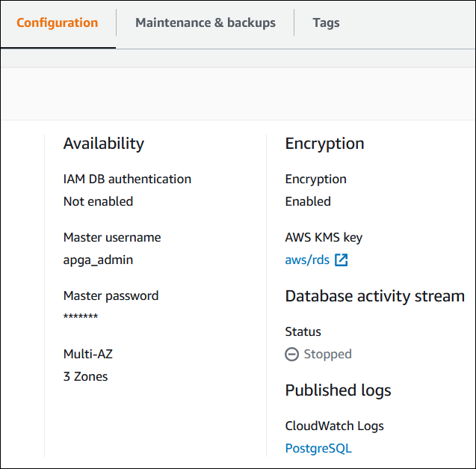Click the Not enabled IAM authentication value

pos(98,202)
